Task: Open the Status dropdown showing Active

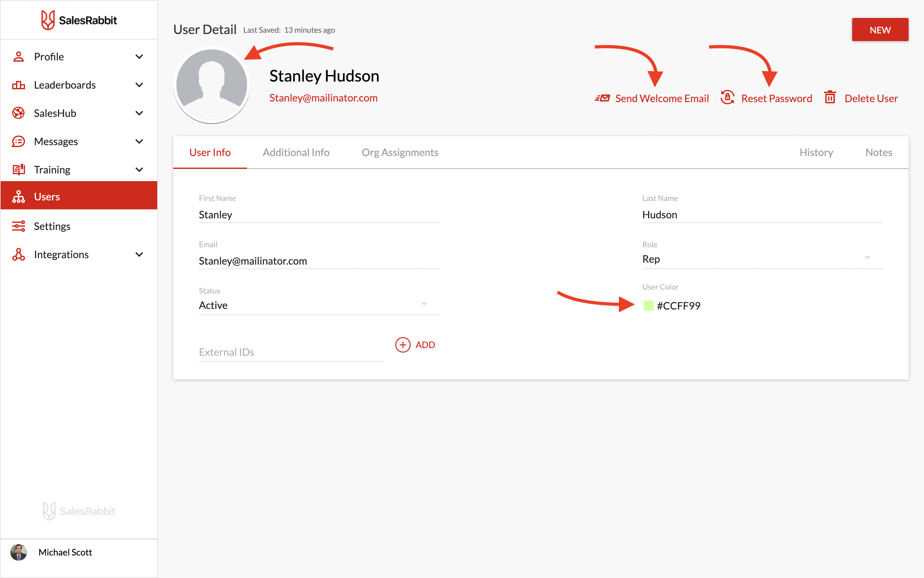Action: tap(319, 305)
